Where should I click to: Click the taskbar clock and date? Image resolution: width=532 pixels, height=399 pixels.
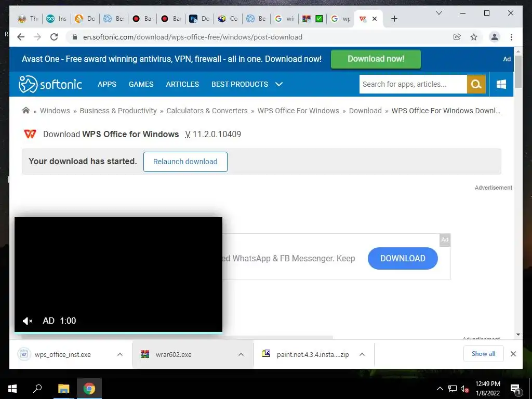(x=487, y=389)
